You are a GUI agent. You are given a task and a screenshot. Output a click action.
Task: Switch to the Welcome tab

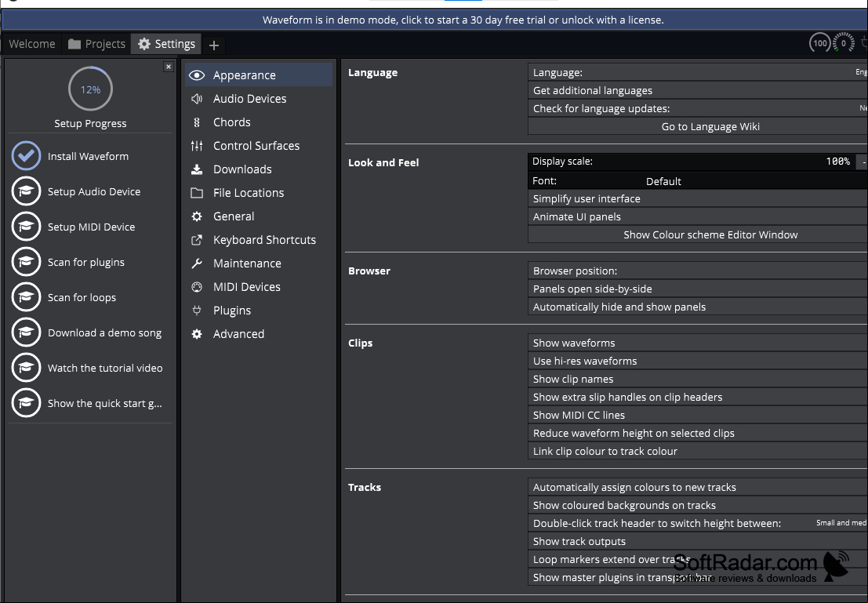[x=32, y=44]
